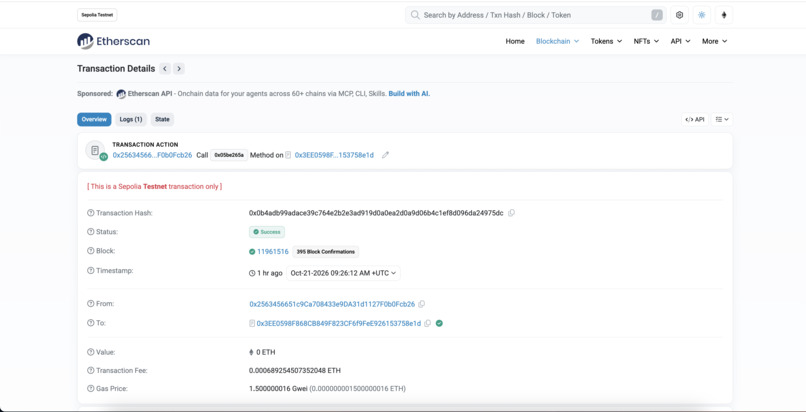This screenshot has width=806, height=412.
Task: Click the 0x05be265a method badge
Action: click(x=229, y=155)
